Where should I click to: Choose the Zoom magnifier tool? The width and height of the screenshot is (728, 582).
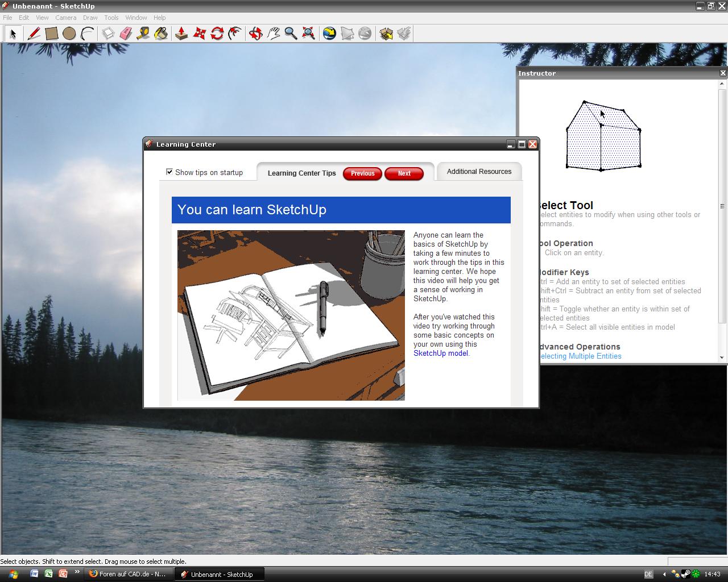coord(291,34)
